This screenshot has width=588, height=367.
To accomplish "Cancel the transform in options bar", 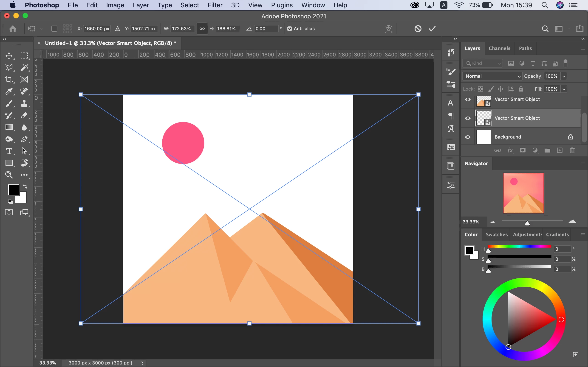I will pos(418,29).
